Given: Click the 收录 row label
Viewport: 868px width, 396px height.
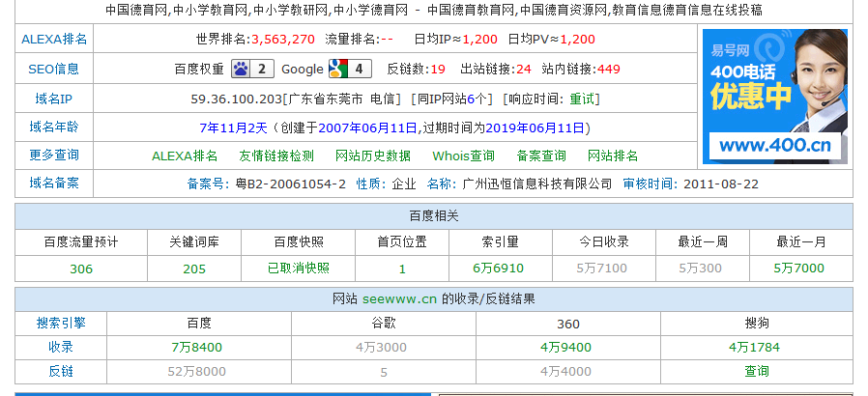Looking at the screenshot, I should click(61, 347).
